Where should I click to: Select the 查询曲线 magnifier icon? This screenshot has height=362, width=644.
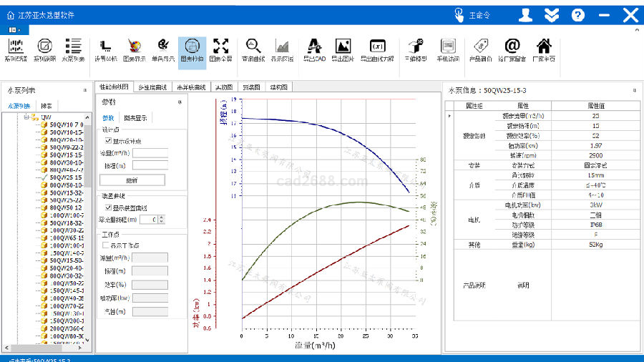coord(253,49)
